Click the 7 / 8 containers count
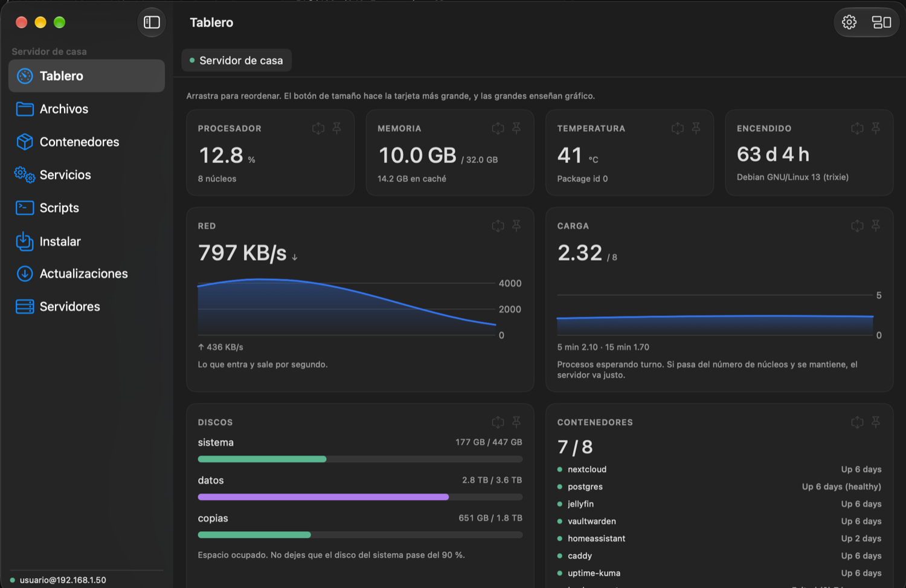 (575, 447)
